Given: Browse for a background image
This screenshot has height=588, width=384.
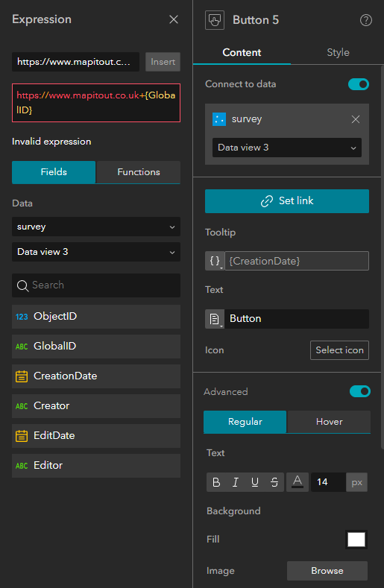Looking at the screenshot, I should pyautogui.click(x=327, y=571).
